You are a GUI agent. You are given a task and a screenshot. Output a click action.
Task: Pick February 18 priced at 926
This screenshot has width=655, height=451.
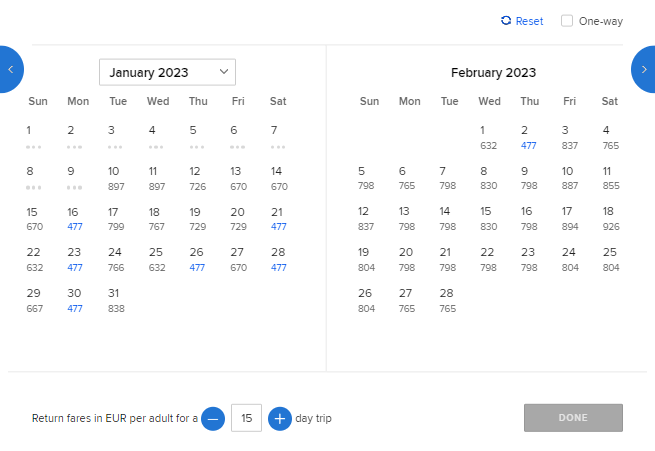coord(610,219)
